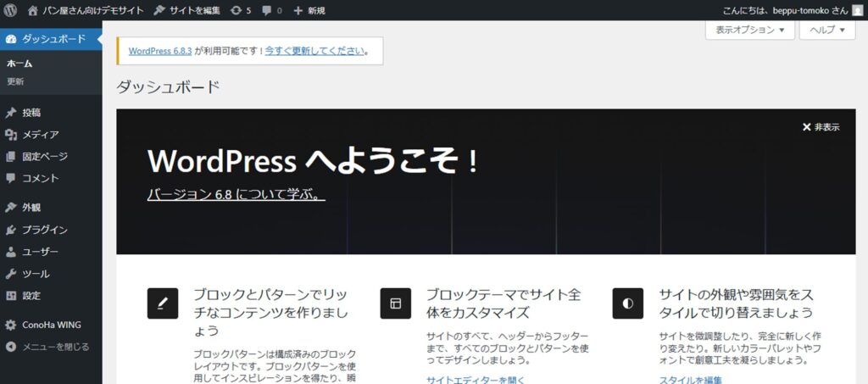868x384 pixels.
Task: Click the pin icon beside サイトを編集
Action: point(159,10)
